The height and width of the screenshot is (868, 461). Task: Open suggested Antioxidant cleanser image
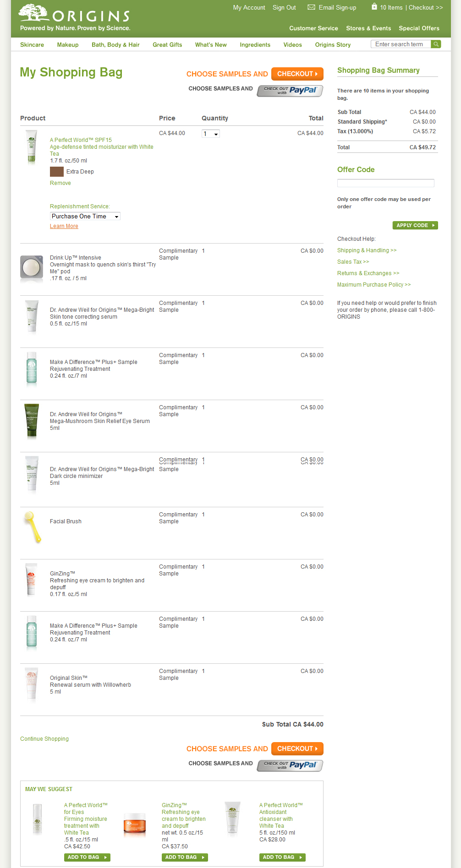232,818
